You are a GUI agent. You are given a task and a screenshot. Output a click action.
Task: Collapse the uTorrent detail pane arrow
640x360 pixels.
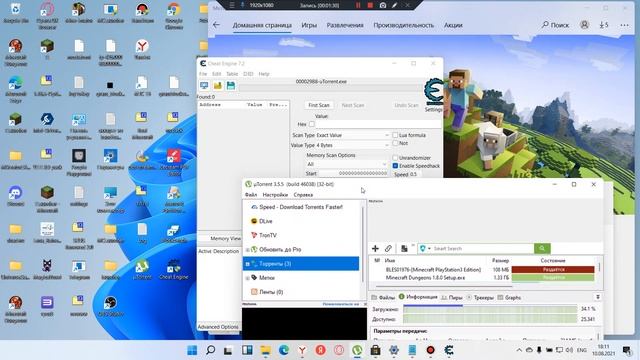pyautogui.click(x=598, y=297)
